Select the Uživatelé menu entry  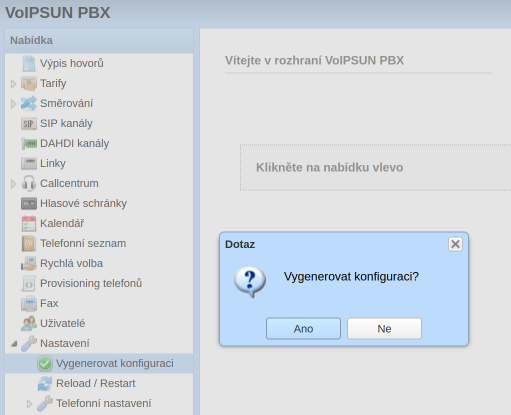point(99,323)
